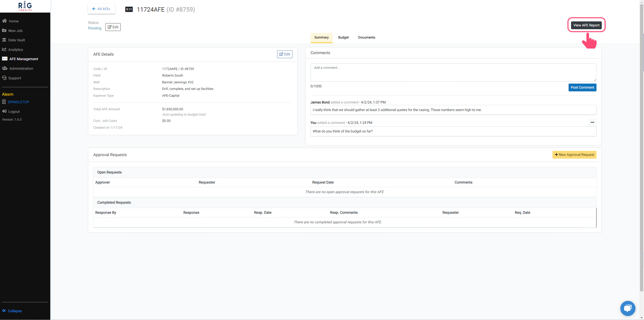644x320 pixels.
Task: Create a New Approval Request
Action: pos(574,155)
